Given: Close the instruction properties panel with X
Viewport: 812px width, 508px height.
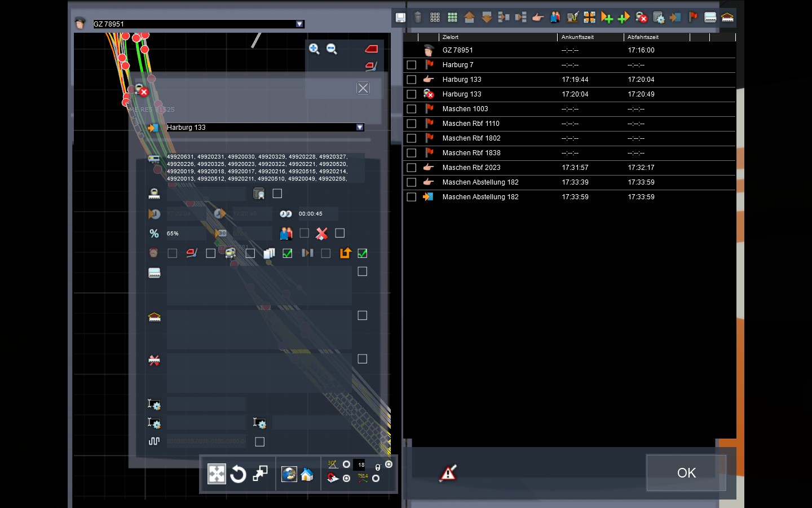Looking at the screenshot, I should pyautogui.click(x=363, y=88).
